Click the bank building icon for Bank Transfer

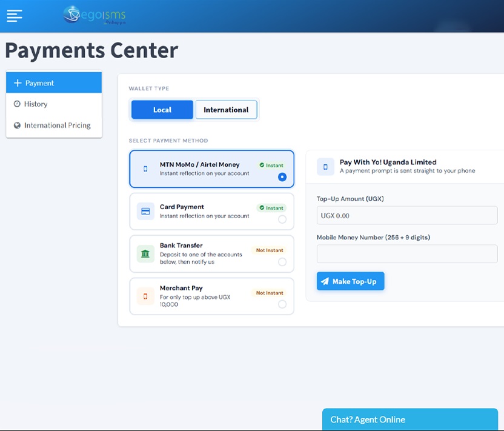click(x=145, y=254)
